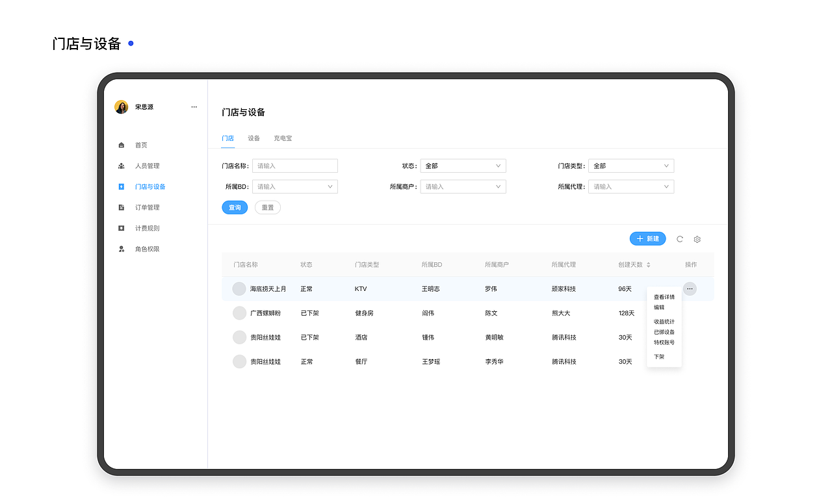832x504 pixels.
Task: Open the 状态 status dropdown
Action: pos(463,166)
